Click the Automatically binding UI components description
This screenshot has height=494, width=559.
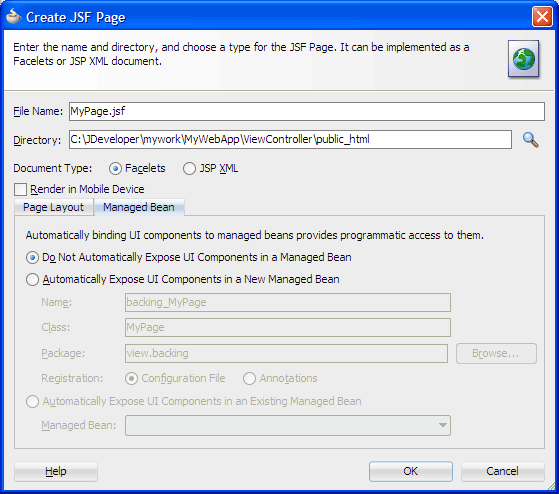click(255, 235)
